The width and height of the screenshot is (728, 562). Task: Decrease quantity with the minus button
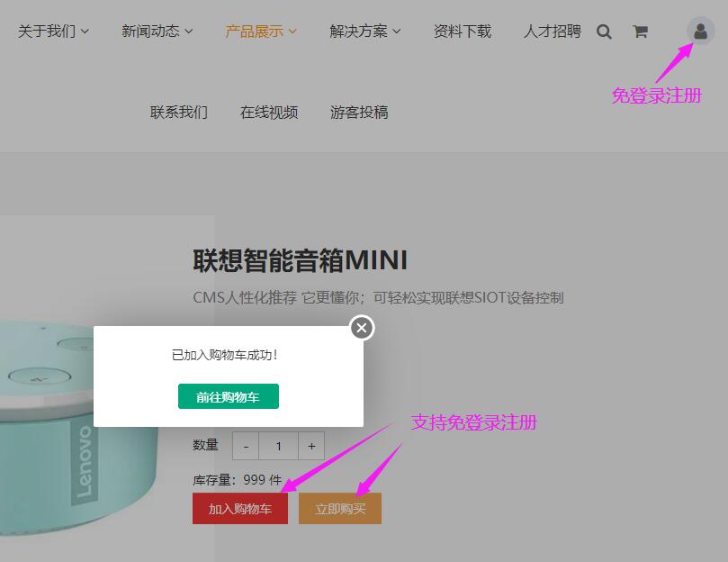pos(246,446)
